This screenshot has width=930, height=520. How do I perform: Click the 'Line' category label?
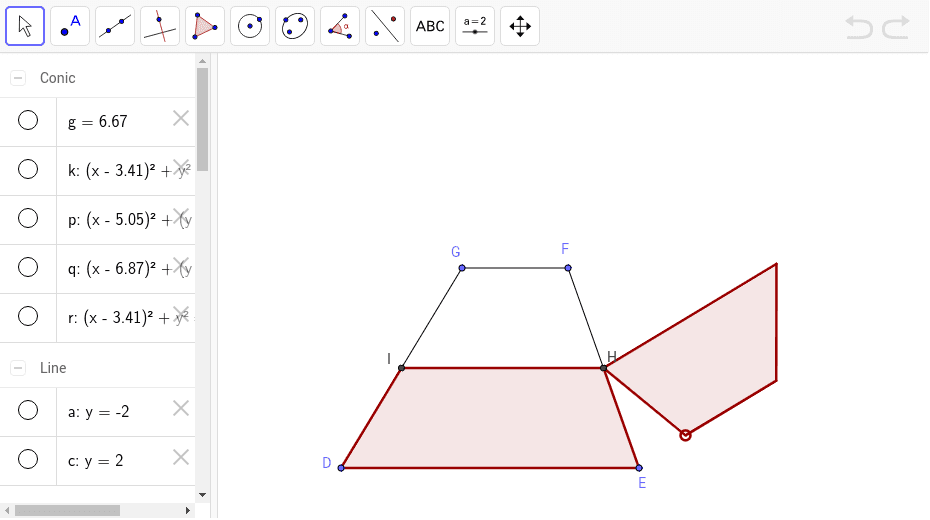pyautogui.click(x=53, y=368)
